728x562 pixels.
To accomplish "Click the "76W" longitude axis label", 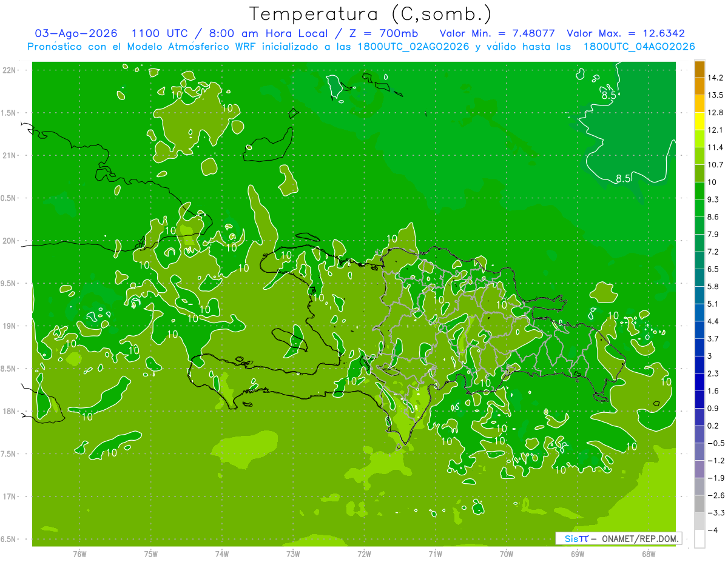I will point(79,554).
